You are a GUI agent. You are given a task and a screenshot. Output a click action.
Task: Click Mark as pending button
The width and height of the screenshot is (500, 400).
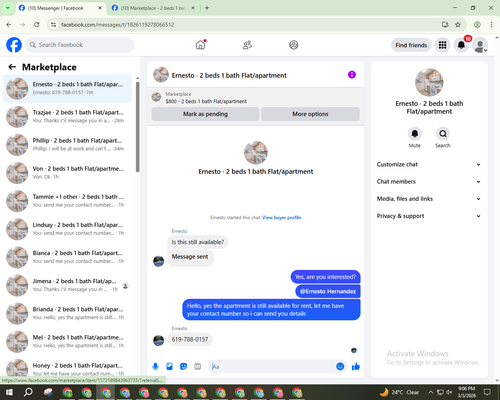tap(205, 114)
